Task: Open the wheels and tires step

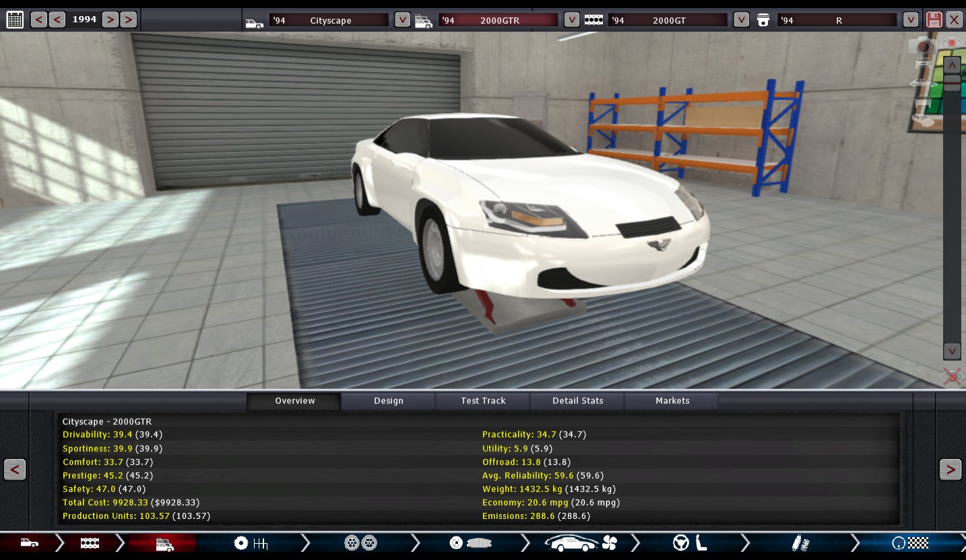Action: [360, 543]
